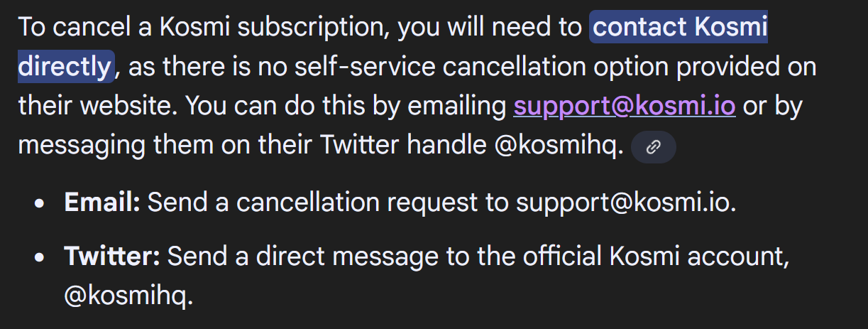
Task: Click @kosmihq ending the Twitter bullet
Action: click(x=128, y=295)
